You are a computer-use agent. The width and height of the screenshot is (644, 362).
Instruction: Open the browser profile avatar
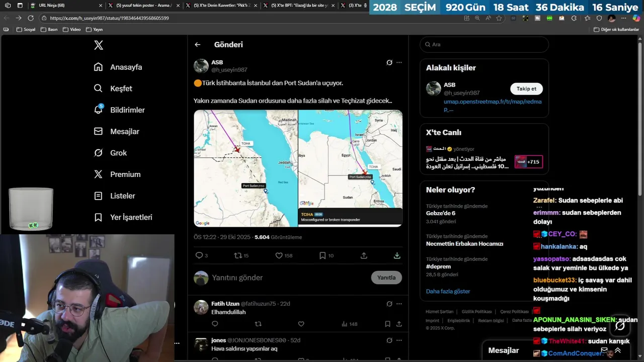(611, 18)
